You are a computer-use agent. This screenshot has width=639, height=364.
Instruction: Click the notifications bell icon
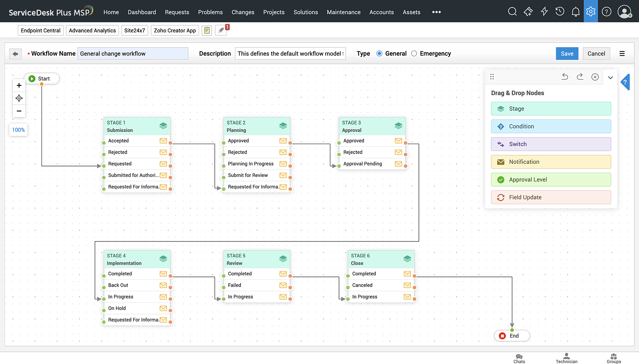[x=576, y=11]
